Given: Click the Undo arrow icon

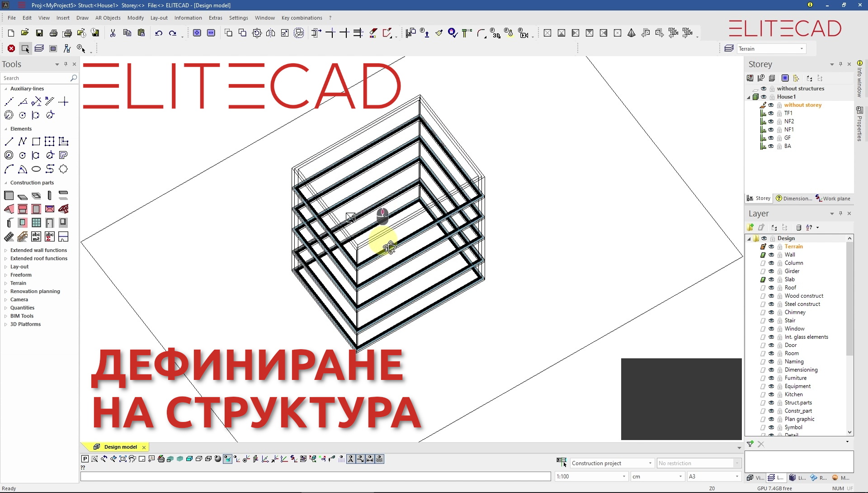Looking at the screenshot, I should pyautogui.click(x=159, y=33).
